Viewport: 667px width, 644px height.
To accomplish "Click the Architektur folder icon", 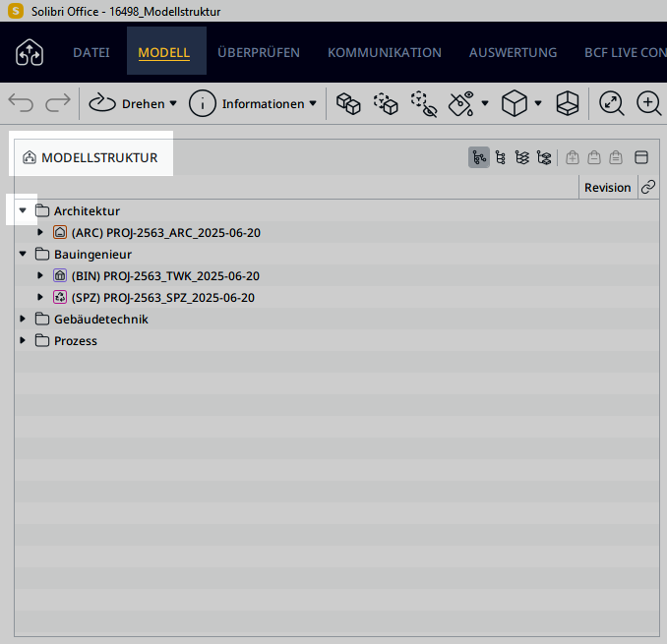I will click(x=42, y=210).
